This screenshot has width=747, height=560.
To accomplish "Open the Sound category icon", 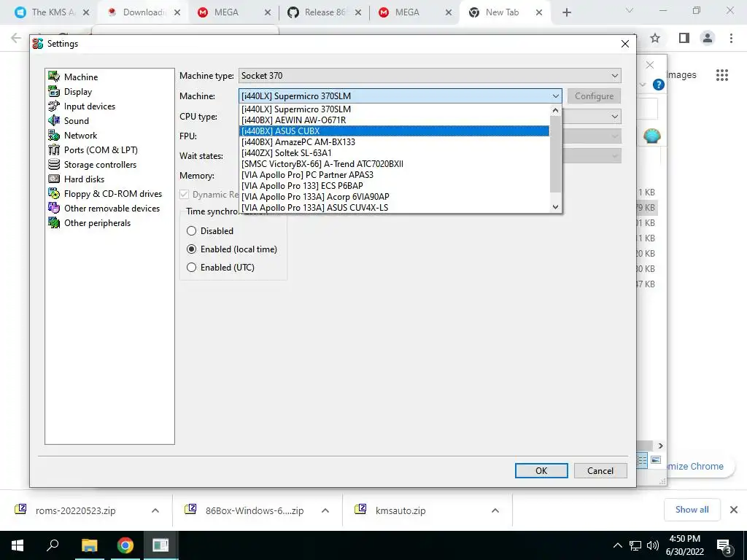I will pyautogui.click(x=54, y=120).
